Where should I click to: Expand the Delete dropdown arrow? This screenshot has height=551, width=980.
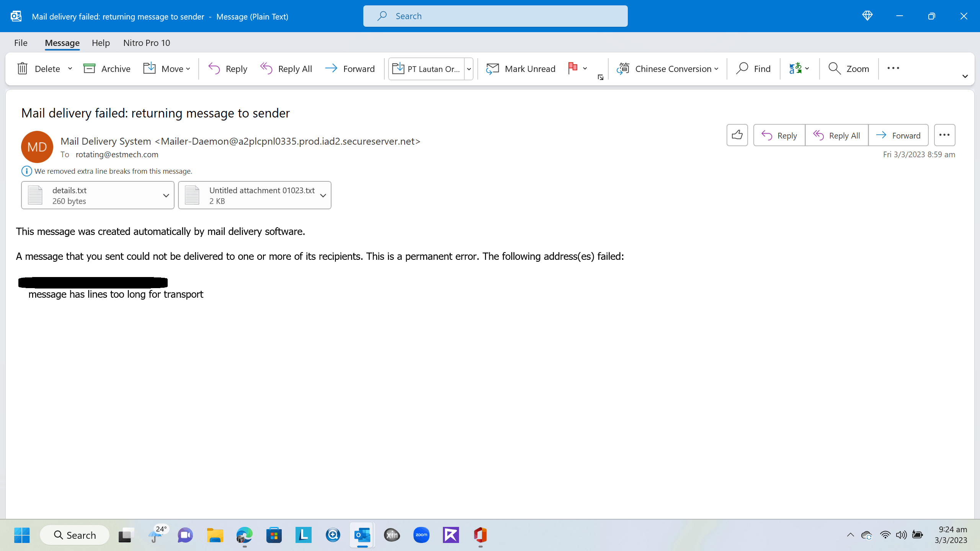tap(70, 68)
